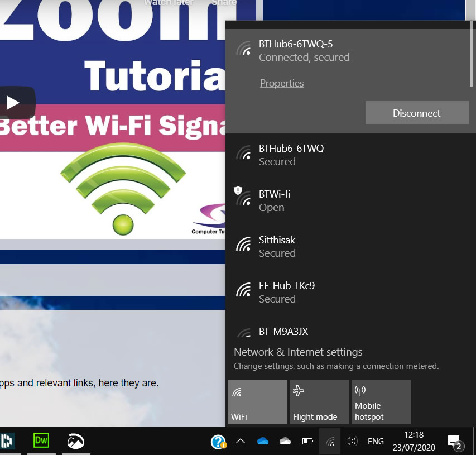Click 'Change settings, such as making a connection metered' text
The height and width of the screenshot is (455, 476).
click(336, 366)
